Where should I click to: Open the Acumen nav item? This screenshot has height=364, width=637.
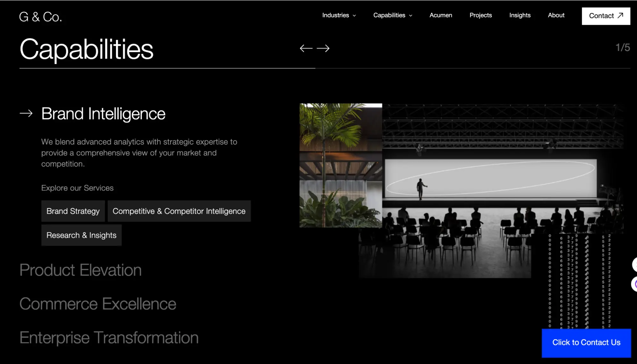(x=440, y=15)
